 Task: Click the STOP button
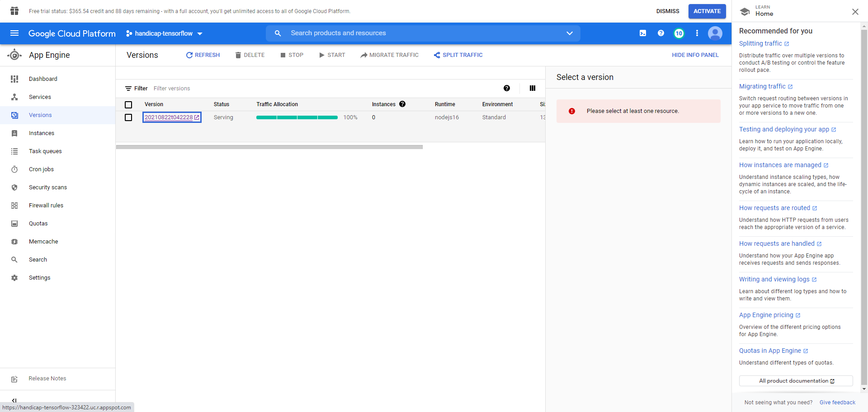pos(292,55)
